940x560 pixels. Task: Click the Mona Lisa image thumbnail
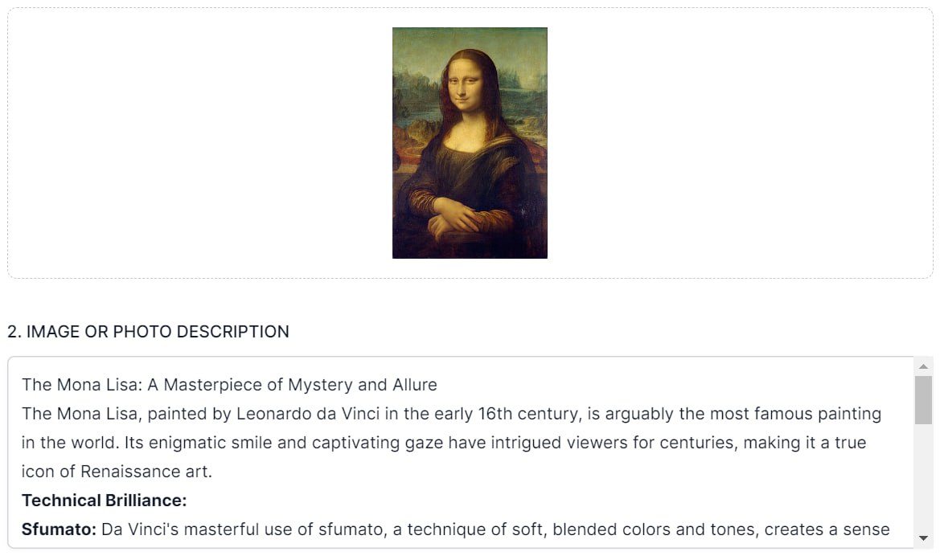pos(470,143)
